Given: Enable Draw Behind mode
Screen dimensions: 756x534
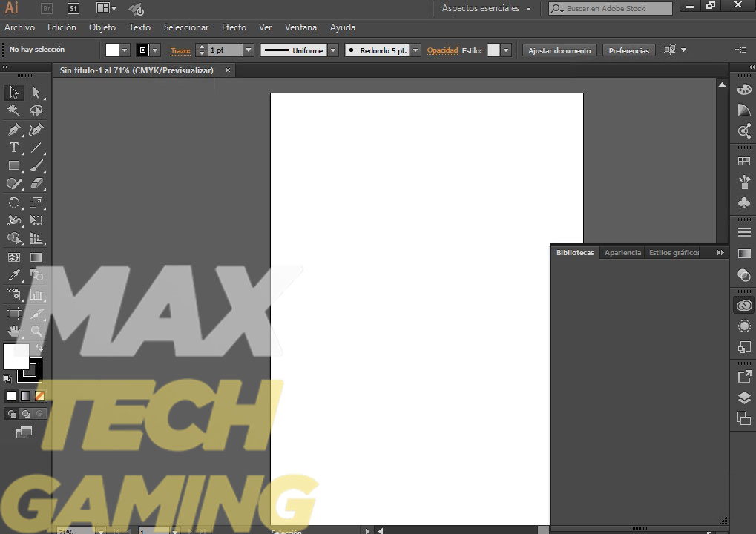Looking at the screenshot, I should click(x=25, y=414).
